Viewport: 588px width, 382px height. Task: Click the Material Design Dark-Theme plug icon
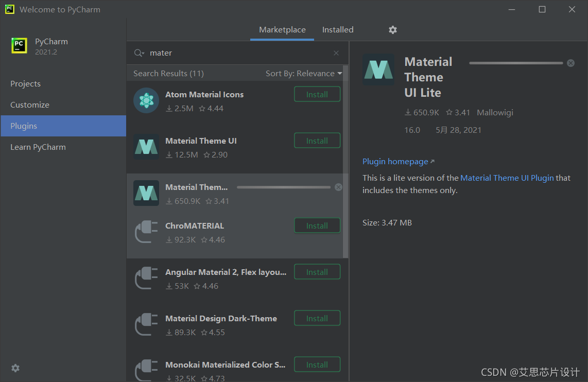(x=146, y=324)
